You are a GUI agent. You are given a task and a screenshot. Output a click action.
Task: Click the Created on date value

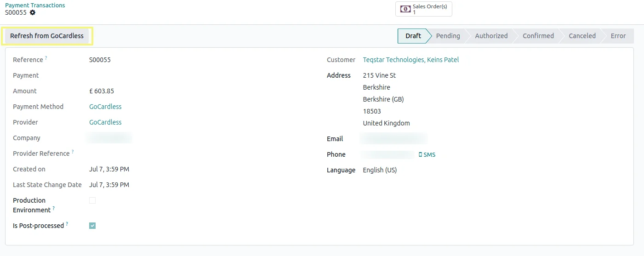pos(109,169)
